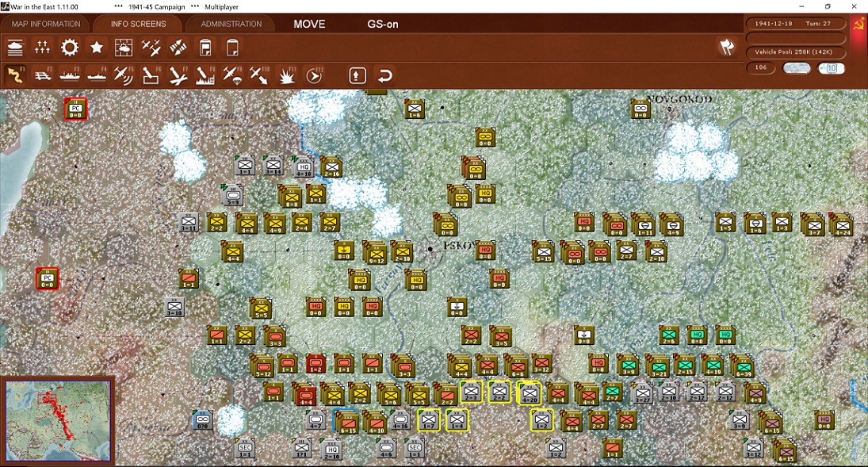This screenshot has height=467, width=868.
Task: Select the yellow-outlined 4=20 unit stack
Action: 530,392
